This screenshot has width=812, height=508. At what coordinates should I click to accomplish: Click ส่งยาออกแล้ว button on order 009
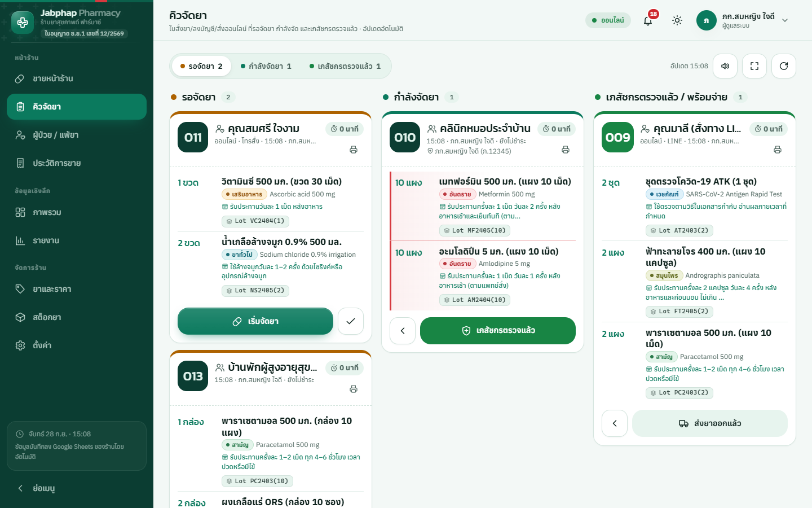[710, 423]
